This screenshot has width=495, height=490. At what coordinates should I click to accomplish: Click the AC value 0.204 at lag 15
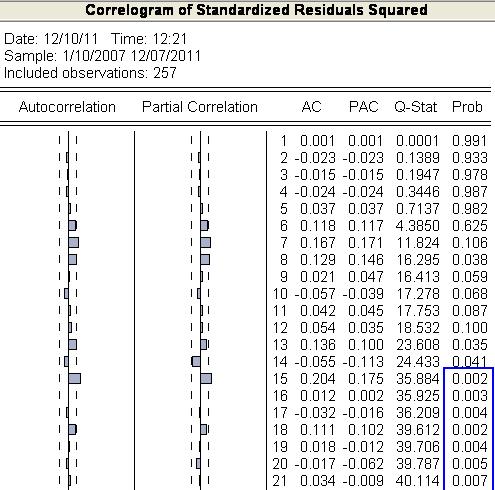click(318, 379)
